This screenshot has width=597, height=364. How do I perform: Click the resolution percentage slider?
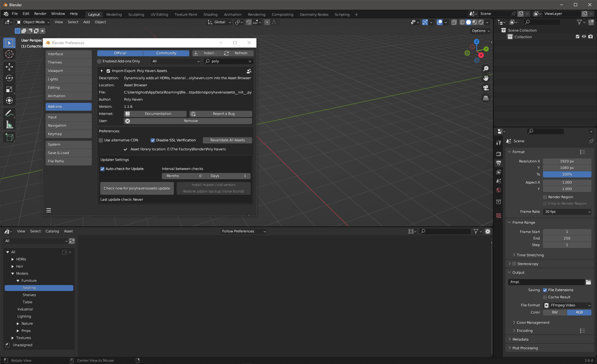pos(567,174)
